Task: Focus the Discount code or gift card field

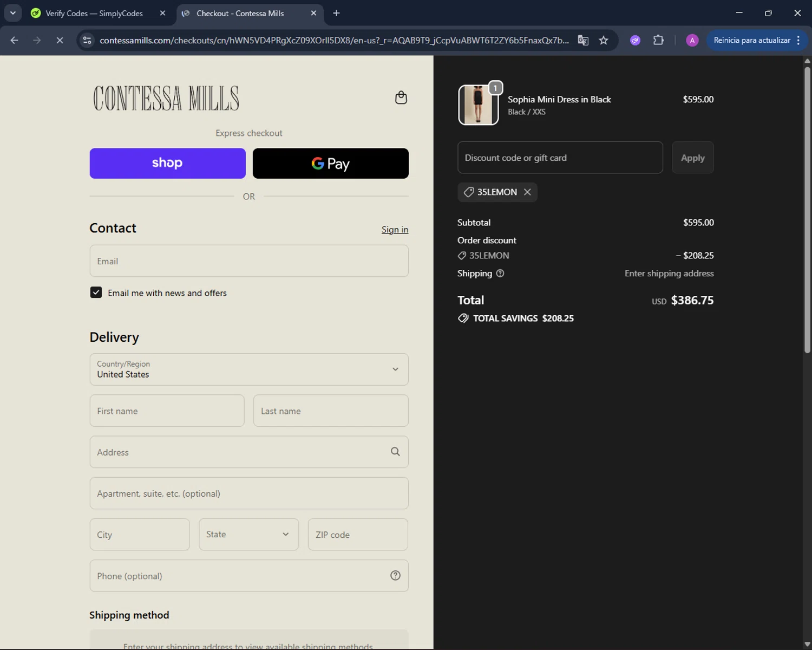Action: click(560, 158)
